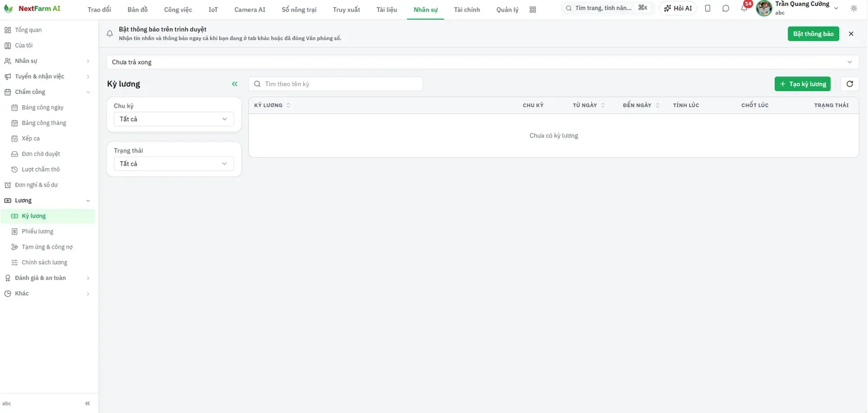The image size is (868, 413).
Task: Collapse the Kỳ lương filter panel arrows
Action: (234, 84)
